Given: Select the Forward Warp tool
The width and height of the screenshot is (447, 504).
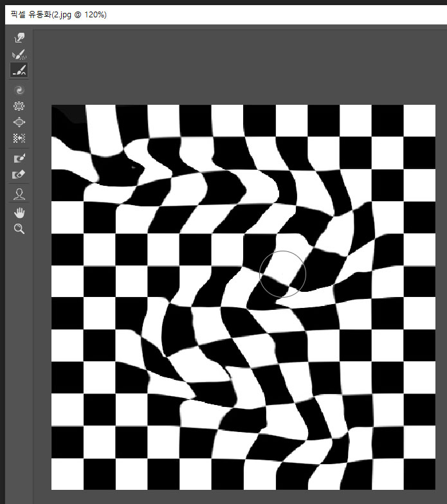Looking at the screenshot, I should pos(19,37).
